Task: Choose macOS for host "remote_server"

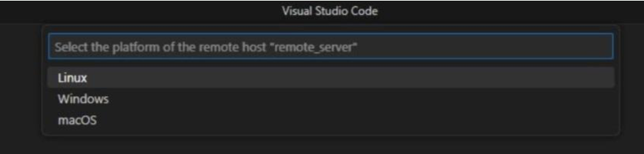Action: tap(77, 121)
